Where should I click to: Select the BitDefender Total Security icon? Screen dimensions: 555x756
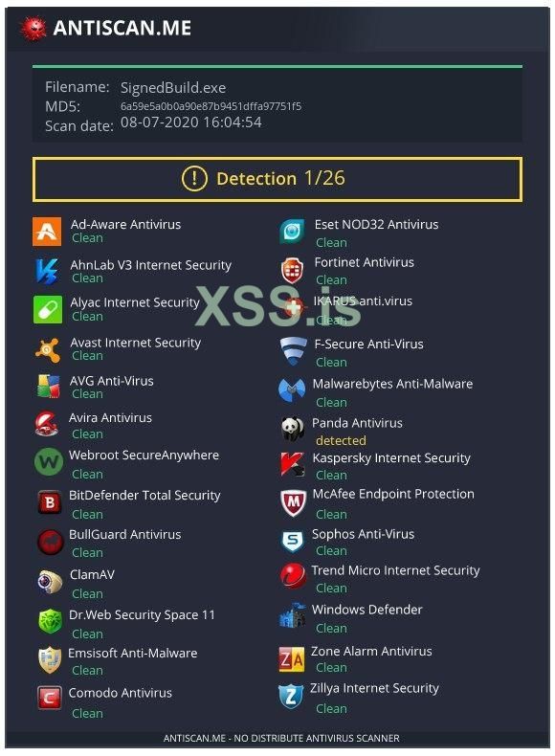coord(50,502)
